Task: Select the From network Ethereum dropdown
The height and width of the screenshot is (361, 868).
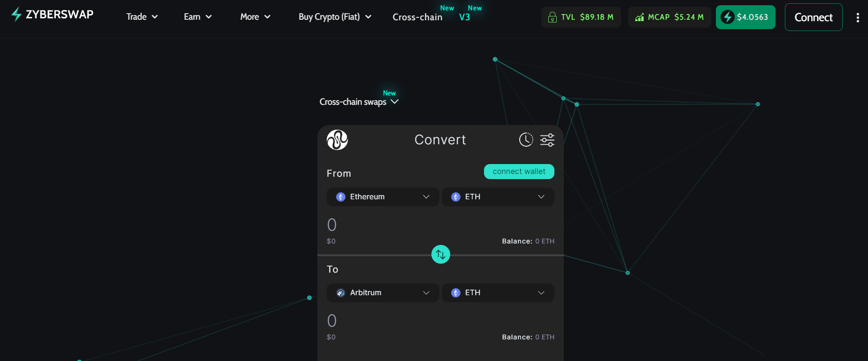Action: click(383, 197)
